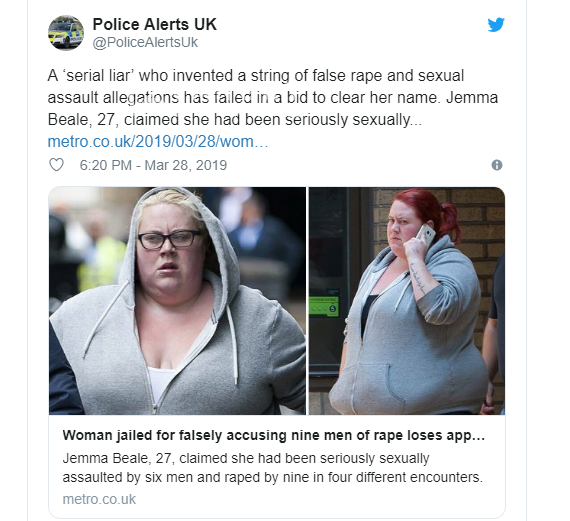Screen dimensions: 570x521
Task: Click the green sticker on the door in the right photo
Action: tap(324, 306)
